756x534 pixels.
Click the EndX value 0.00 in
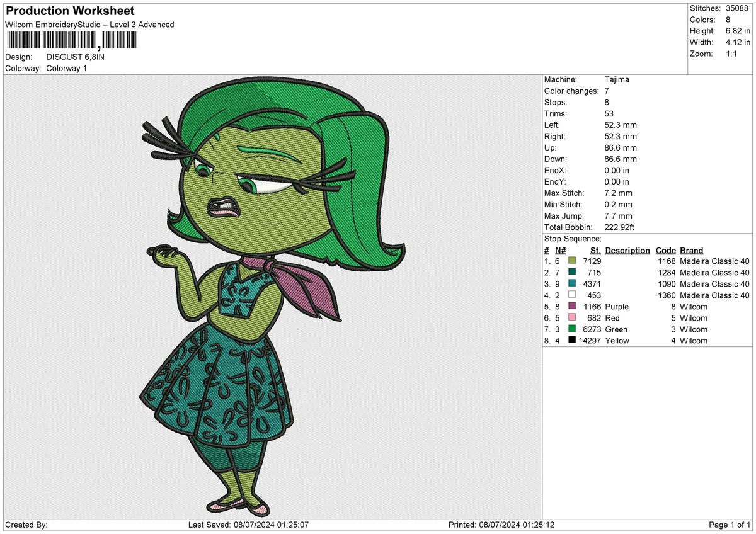click(x=617, y=170)
